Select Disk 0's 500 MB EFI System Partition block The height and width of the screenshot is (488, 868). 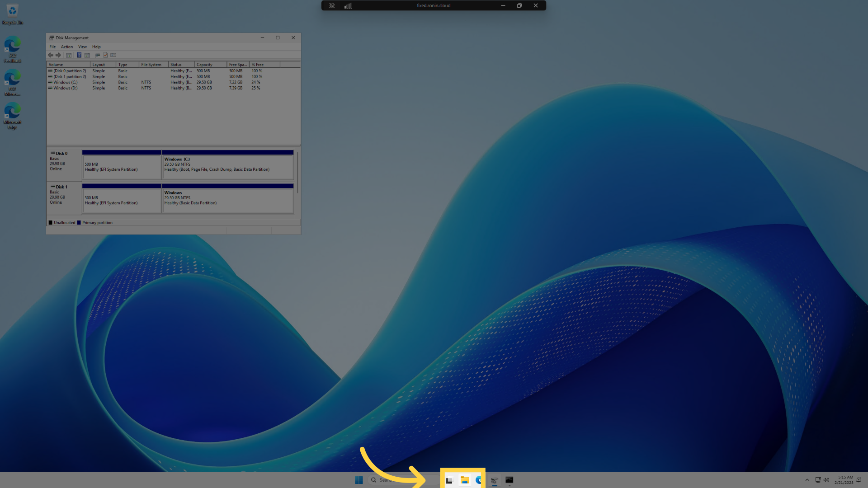122,165
